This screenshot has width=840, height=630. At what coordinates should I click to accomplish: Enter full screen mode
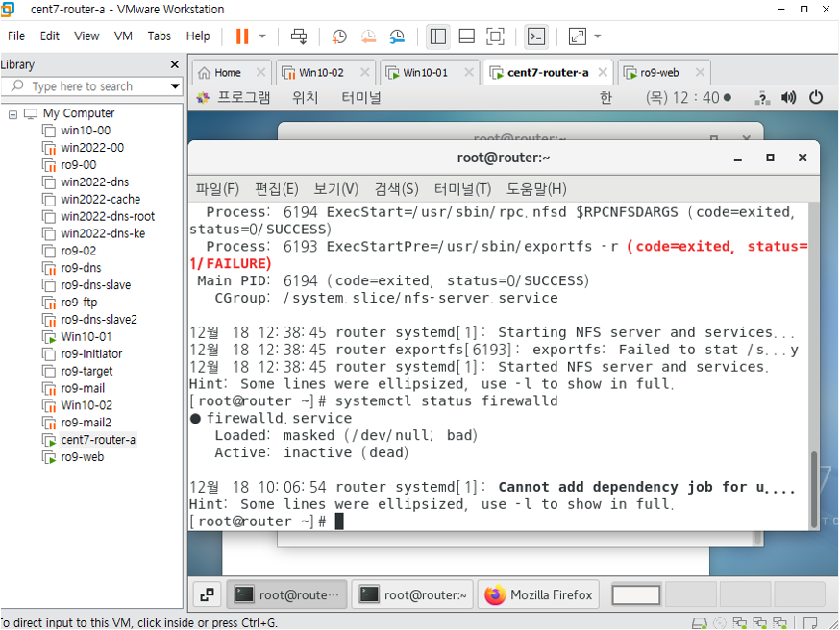[x=495, y=36]
